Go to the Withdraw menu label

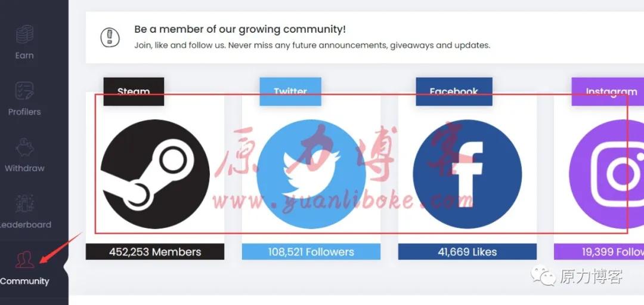coord(24,168)
